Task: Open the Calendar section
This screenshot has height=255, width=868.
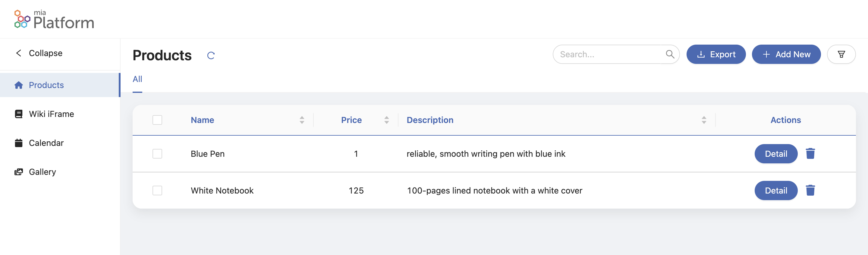Action: tap(46, 143)
